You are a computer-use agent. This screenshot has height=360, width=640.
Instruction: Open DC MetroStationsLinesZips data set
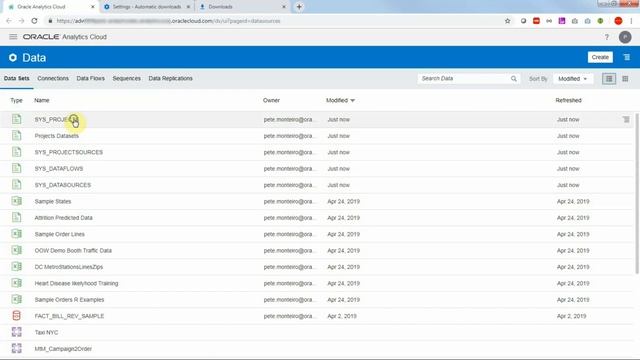(69, 267)
